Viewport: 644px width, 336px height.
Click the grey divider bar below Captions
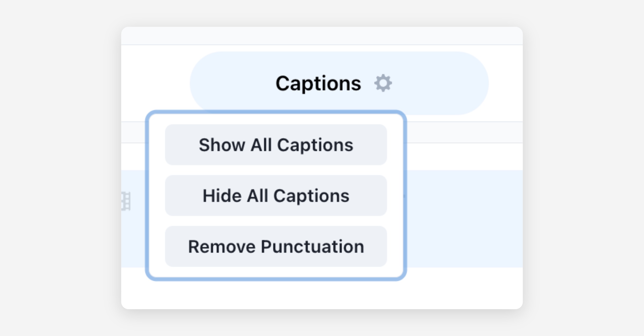(x=464, y=132)
